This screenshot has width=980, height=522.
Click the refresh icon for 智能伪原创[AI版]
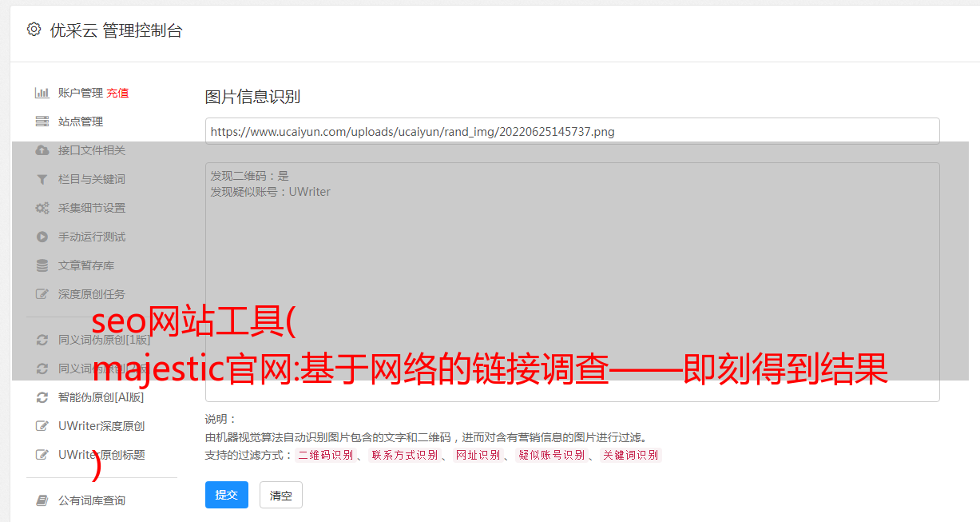pyautogui.click(x=42, y=397)
